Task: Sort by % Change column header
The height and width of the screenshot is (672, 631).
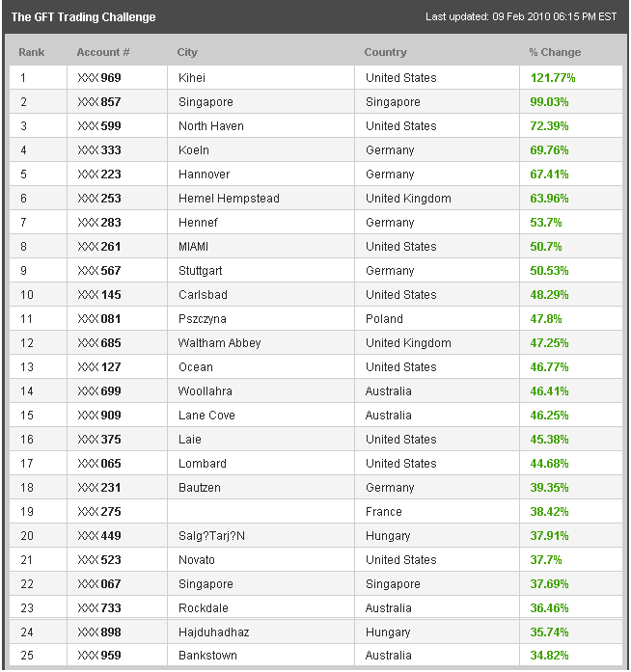Action: pyautogui.click(x=555, y=52)
